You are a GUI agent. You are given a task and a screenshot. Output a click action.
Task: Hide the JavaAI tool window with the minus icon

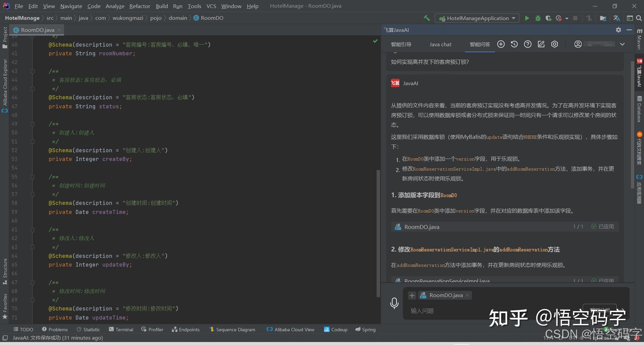tap(629, 30)
